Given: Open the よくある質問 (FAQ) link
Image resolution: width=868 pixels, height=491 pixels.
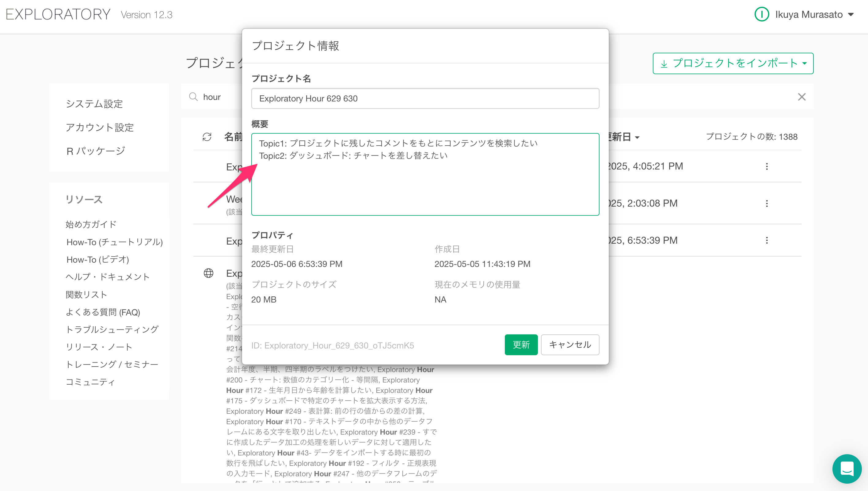Looking at the screenshot, I should point(102,312).
